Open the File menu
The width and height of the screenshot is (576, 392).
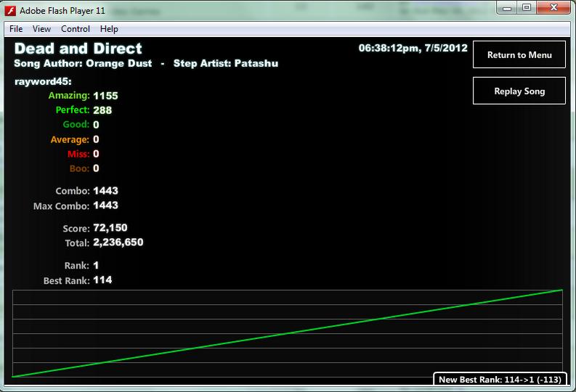tap(16, 29)
